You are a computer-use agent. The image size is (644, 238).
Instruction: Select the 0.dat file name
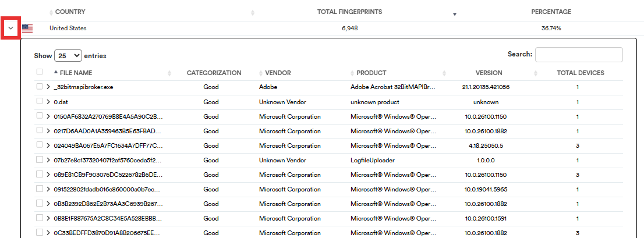pos(61,102)
